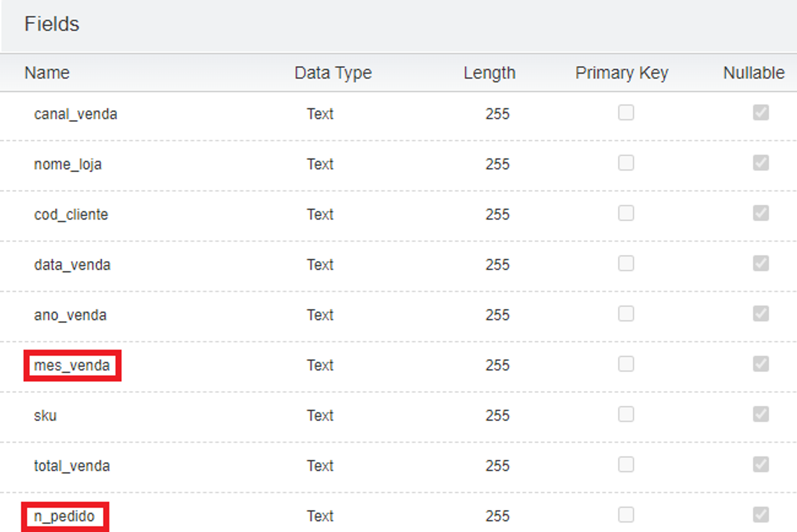Toggle Nullable checkbox for data_venda
Viewport: 797px width, 532px height.
(760, 263)
